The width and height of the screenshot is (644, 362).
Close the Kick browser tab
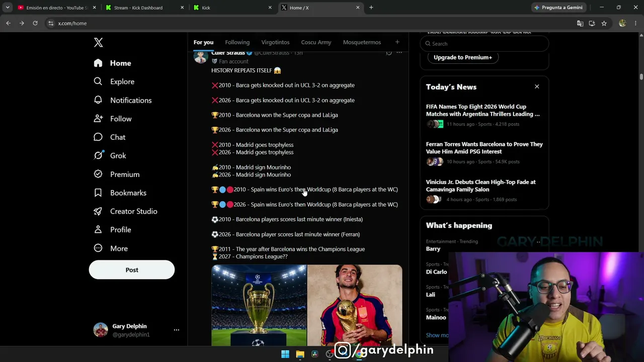270,8
